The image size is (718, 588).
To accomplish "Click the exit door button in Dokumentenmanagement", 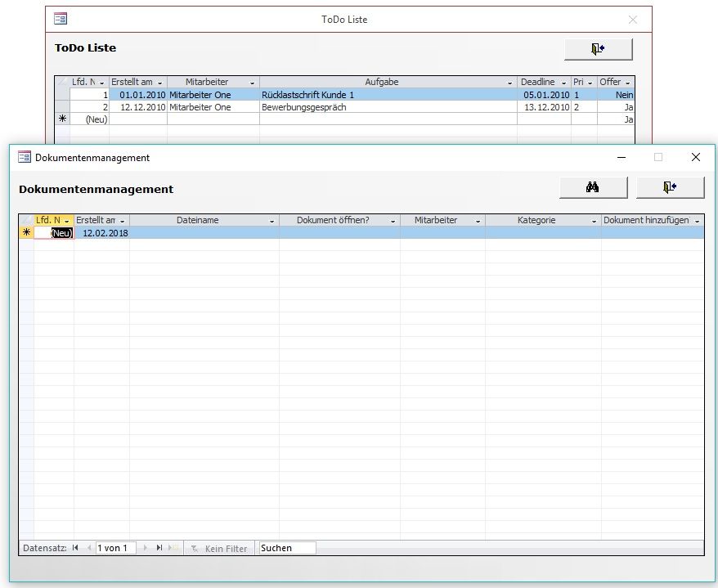I will pos(670,187).
